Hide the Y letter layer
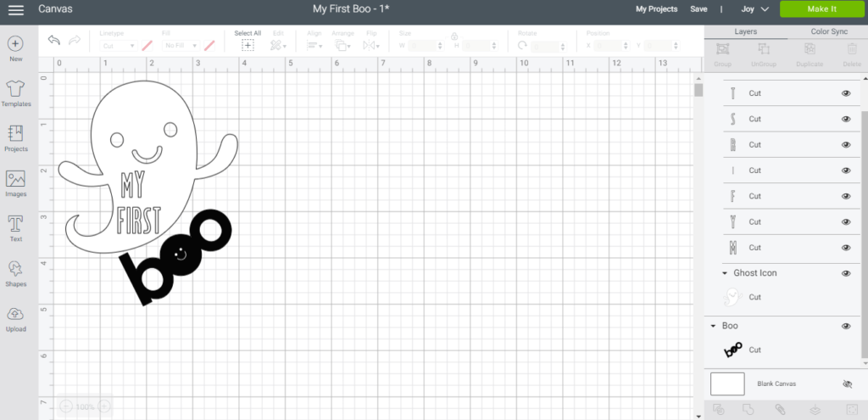Viewport: 868px width, 420px height. 846,222
